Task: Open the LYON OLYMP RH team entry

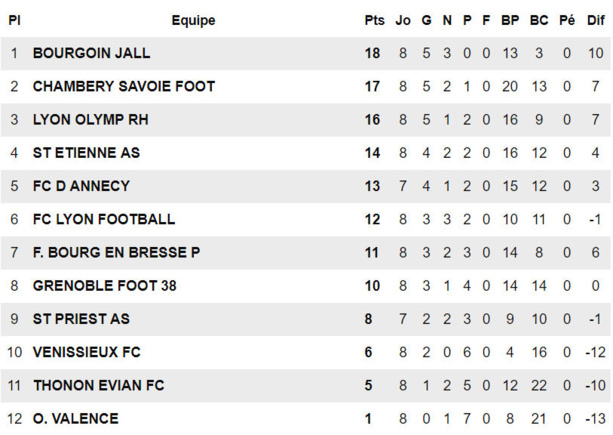Action: (x=87, y=120)
